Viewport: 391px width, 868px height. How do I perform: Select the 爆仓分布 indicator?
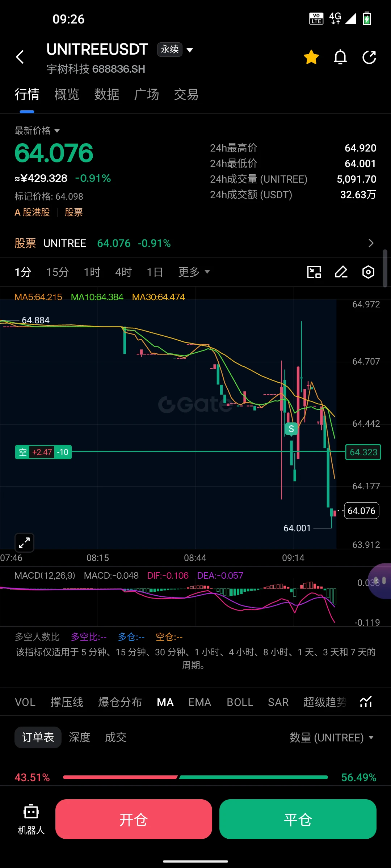(120, 702)
